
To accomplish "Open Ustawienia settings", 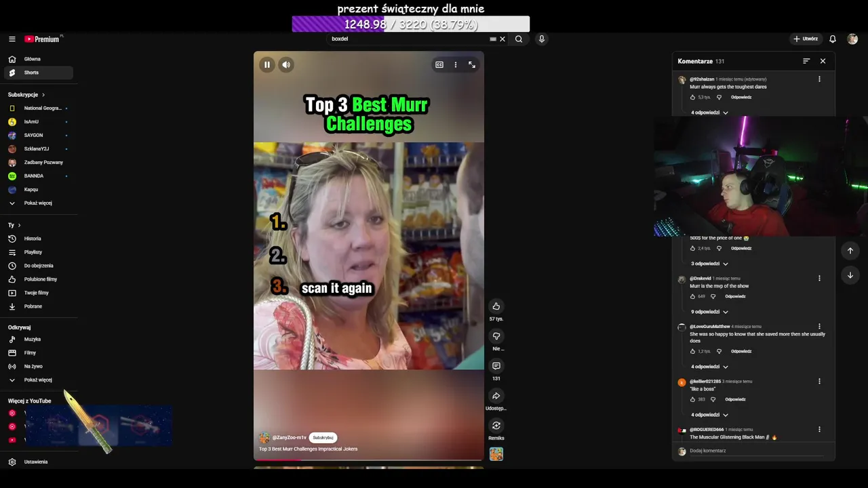I will click(39, 462).
